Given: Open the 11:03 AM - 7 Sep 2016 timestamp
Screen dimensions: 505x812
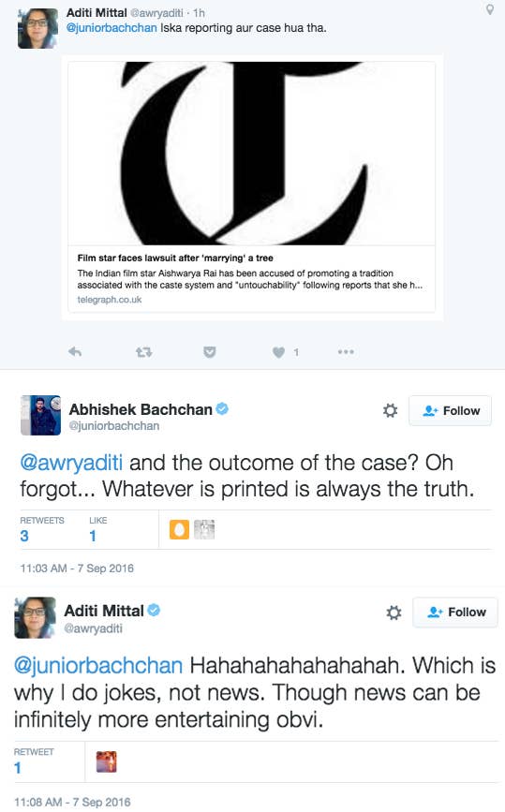Looking at the screenshot, I should pos(77,568).
